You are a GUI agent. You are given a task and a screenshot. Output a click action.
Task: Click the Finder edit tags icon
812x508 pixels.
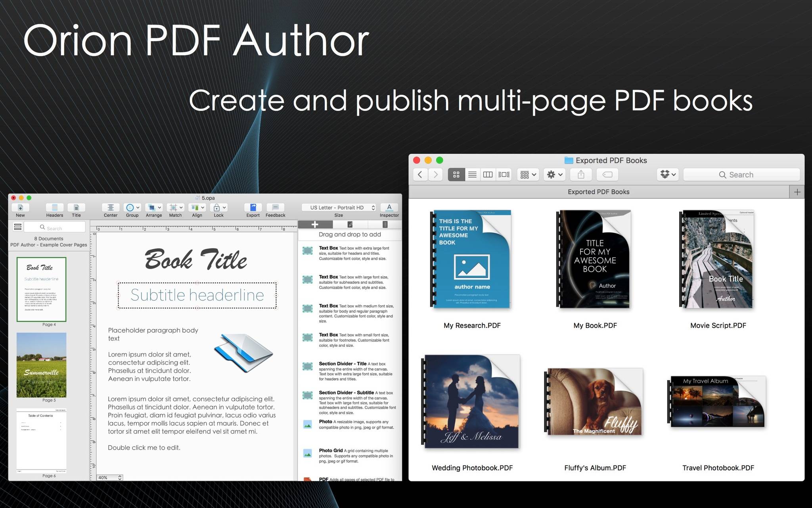tap(607, 175)
